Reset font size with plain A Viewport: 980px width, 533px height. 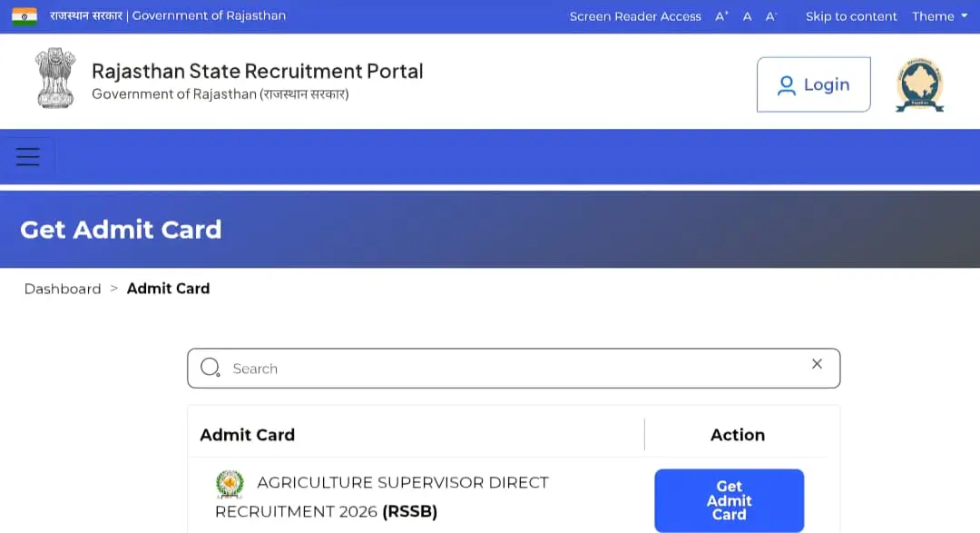[747, 17]
